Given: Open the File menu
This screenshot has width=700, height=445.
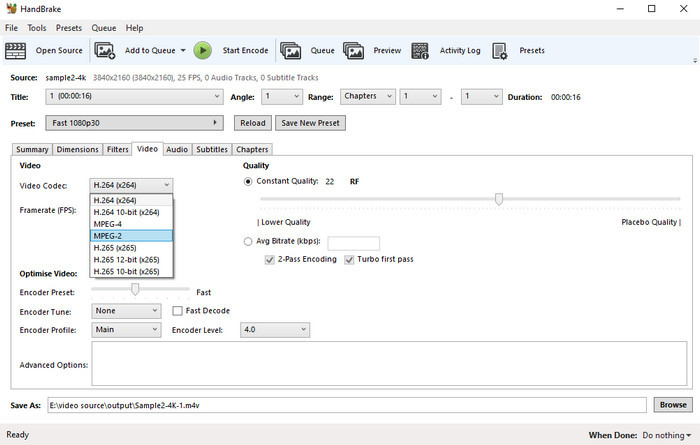Looking at the screenshot, I should pos(12,28).
